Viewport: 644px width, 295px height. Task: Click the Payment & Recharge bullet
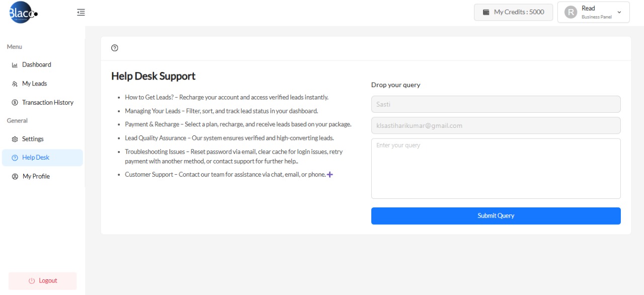click(x=238, y=124)
